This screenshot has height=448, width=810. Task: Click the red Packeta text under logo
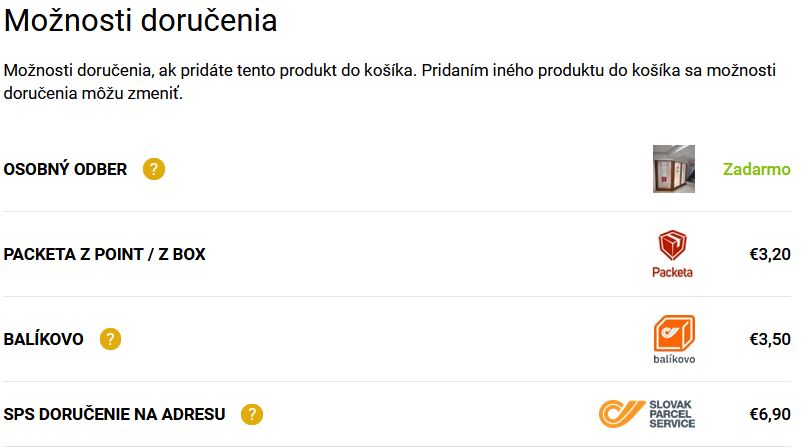tap(672, 272)
